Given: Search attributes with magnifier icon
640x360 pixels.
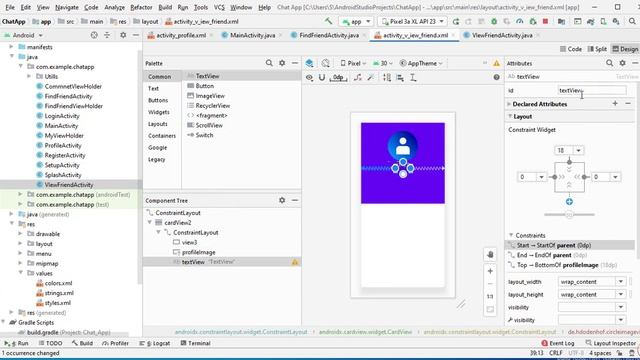Looking at the screenshot, I should [609, 63].
